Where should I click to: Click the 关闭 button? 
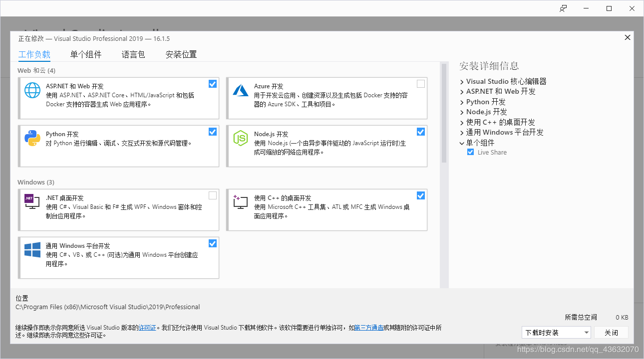coord(611,333)
